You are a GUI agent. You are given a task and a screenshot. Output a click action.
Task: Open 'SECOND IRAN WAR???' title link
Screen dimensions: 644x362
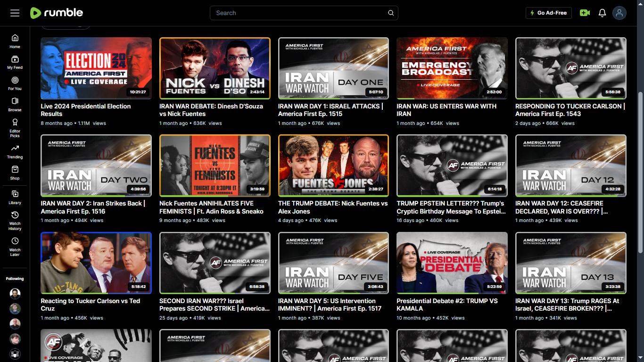tap(215, 304)
